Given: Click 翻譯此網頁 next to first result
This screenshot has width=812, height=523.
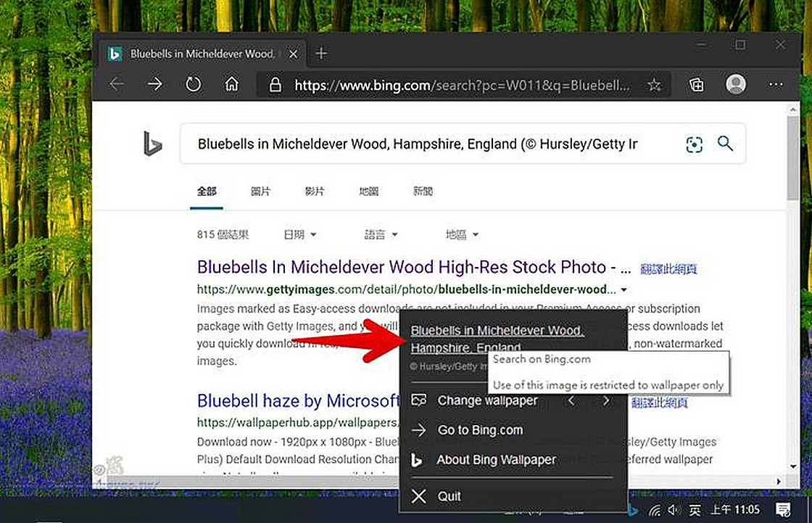Looking at the screenshot, I should click(x=668, y=269).
